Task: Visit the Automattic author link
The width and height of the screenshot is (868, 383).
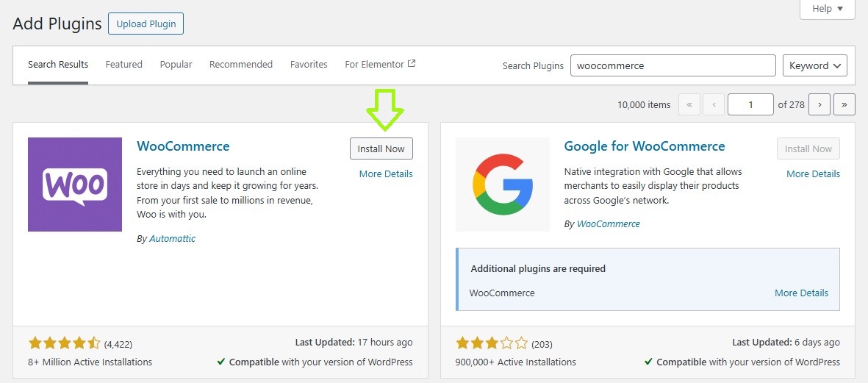Action: coord(172,238)
